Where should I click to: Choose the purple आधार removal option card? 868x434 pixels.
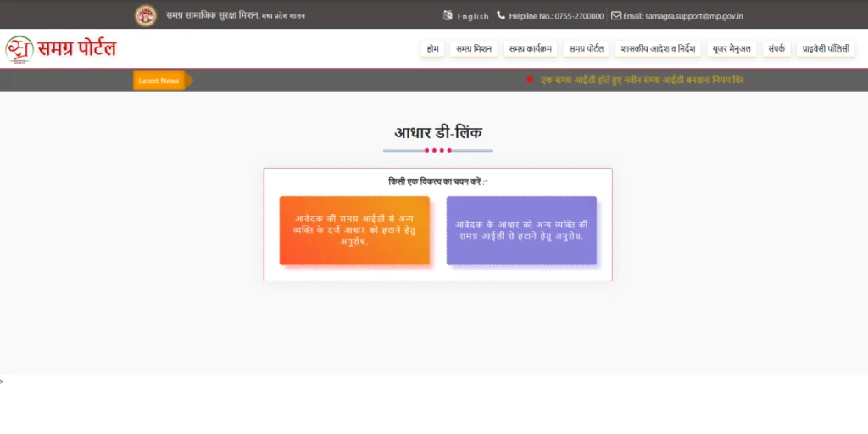[521, 231]
